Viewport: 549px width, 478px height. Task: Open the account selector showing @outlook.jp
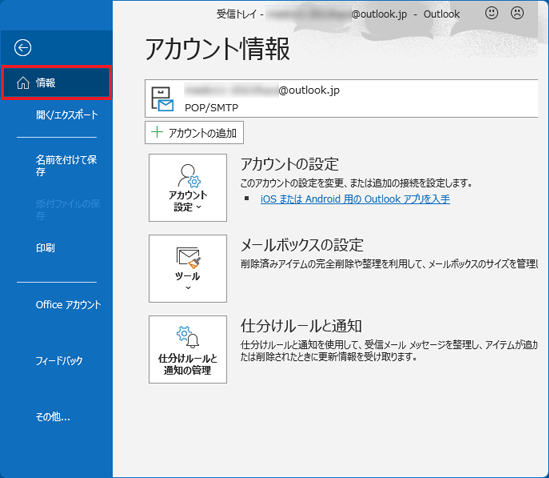(x=341, y=98)
